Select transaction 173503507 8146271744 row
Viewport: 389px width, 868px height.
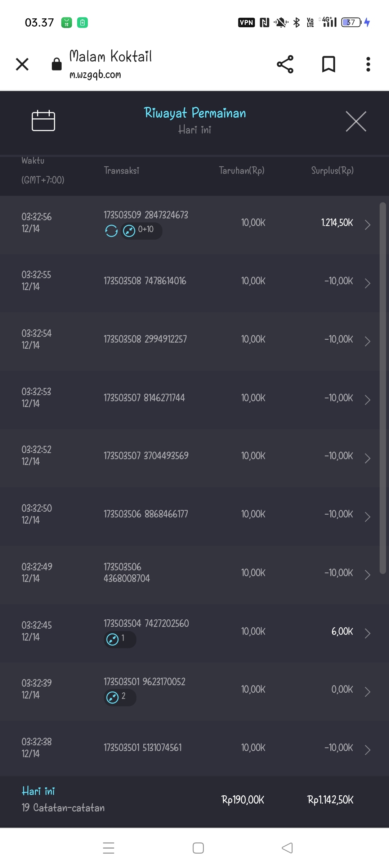click(x=144, y=398)
